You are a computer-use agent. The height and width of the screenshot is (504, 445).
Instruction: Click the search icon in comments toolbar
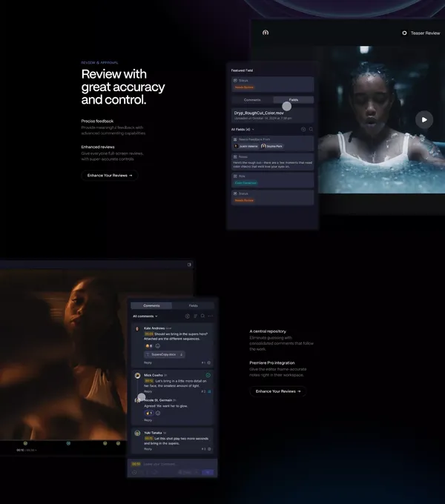202,316
